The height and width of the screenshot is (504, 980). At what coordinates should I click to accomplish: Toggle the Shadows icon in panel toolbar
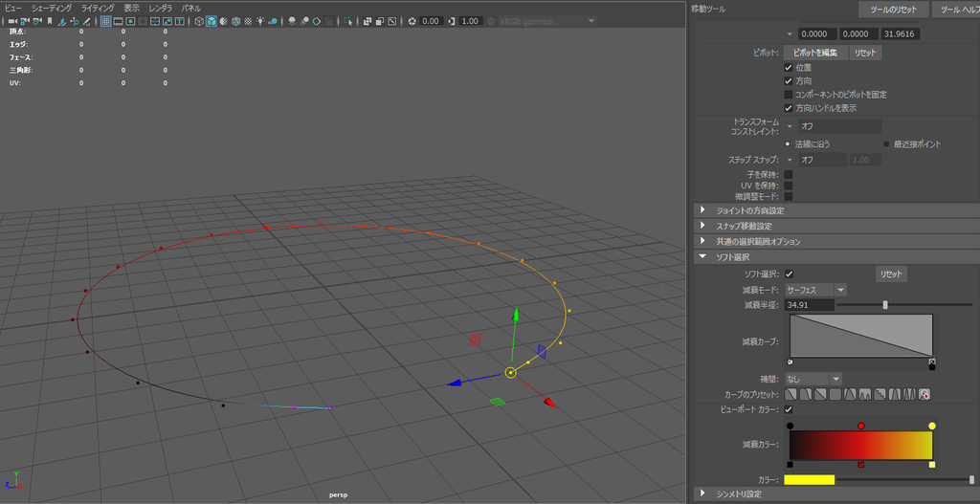click(272, 21)
